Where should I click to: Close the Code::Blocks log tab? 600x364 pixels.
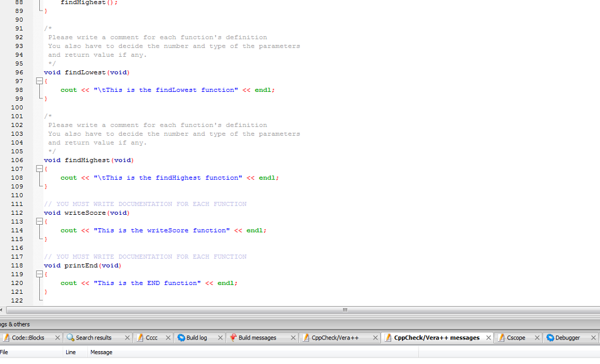[x=57, y=338]
